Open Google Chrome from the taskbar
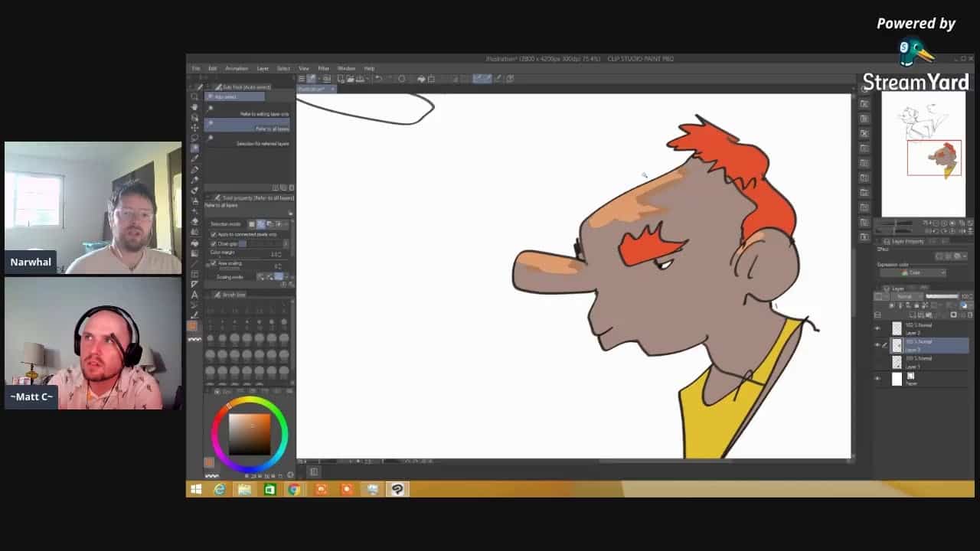 point(294,489)
